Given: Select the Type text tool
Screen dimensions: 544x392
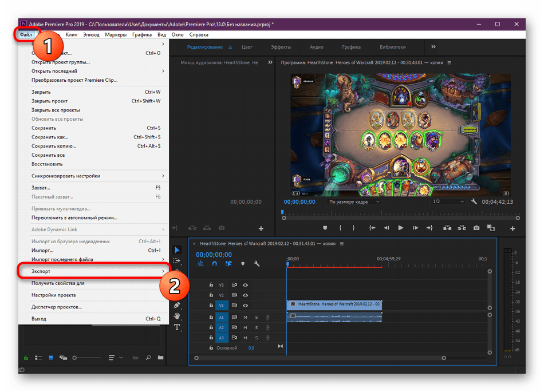Looking at the screenshot, I should (x=178, y=327).
